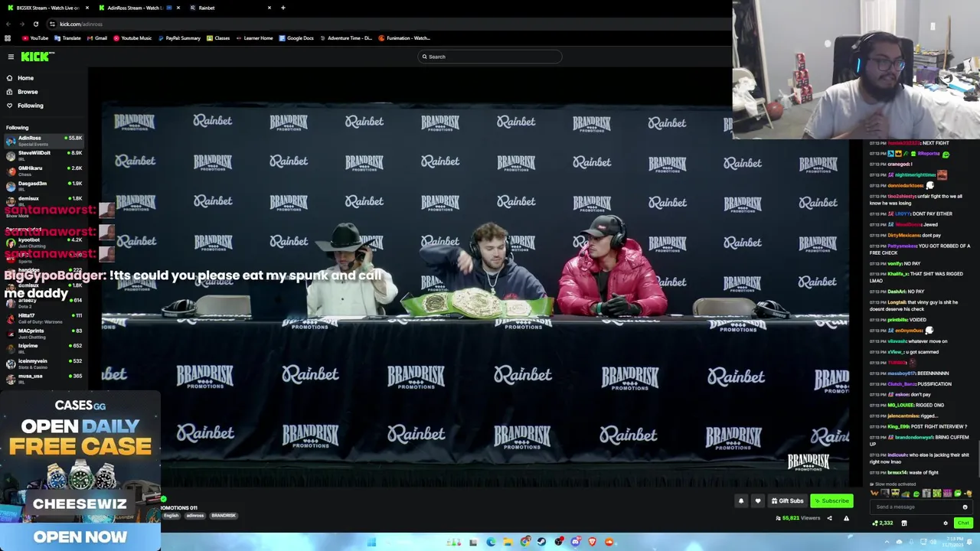Viewport: 980px width, 551px height.
Task: Go to Home in Kick sidebar
Action: coord(20,78)
